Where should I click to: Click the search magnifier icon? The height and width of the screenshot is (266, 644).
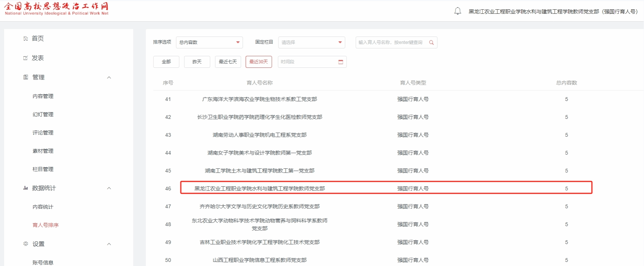(x=431, y=42)
